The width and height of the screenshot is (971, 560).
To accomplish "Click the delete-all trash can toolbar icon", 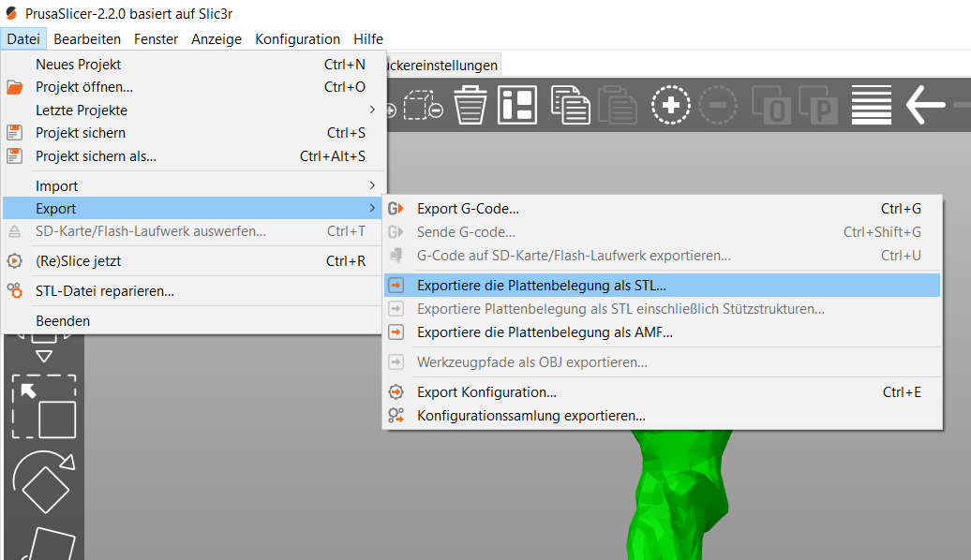I will click(x=471, y=105).
